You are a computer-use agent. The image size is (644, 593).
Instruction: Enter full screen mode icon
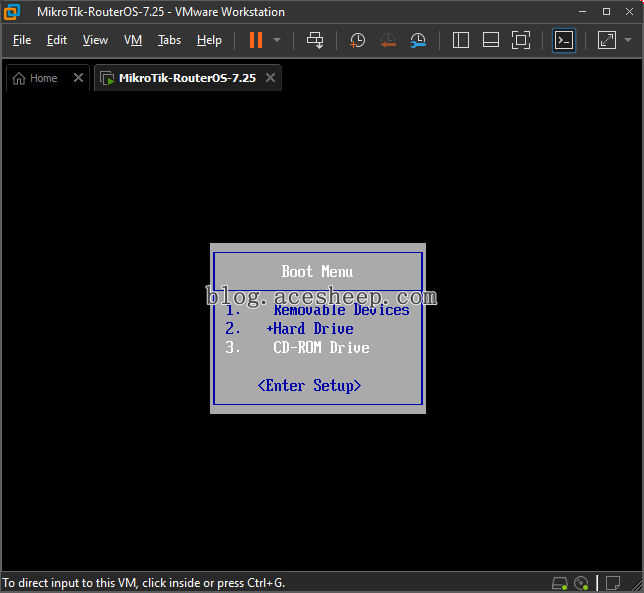[521, 40]
